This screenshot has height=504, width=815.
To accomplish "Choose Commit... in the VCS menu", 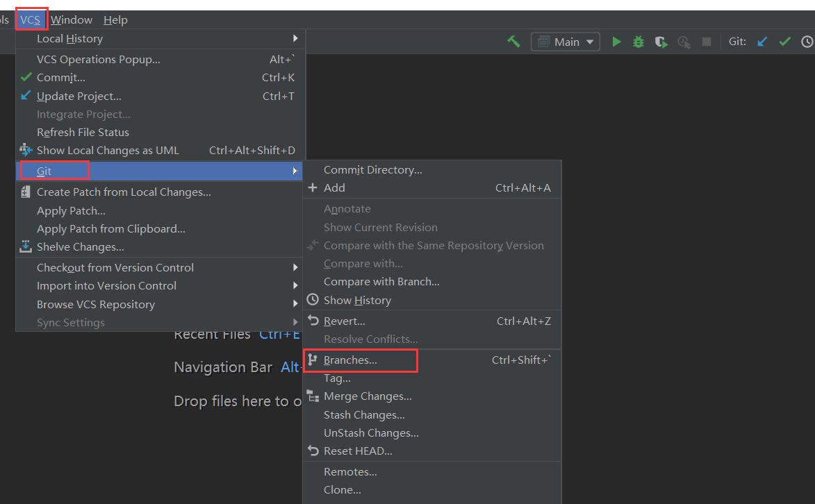I will point(160,78).
